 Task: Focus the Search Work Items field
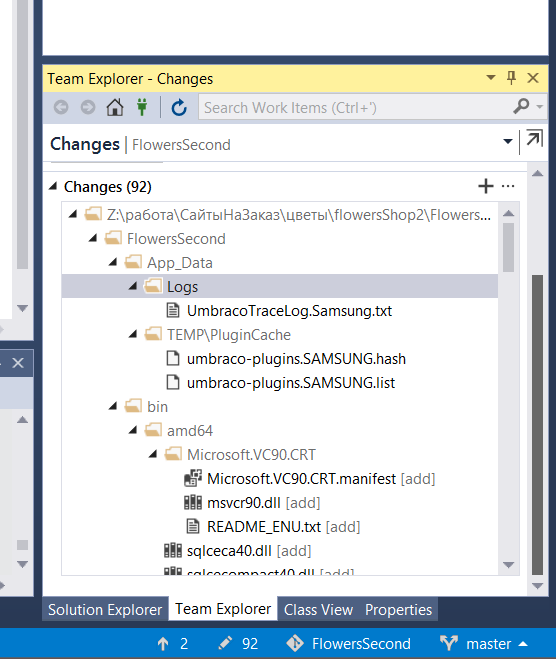[355, 108]
